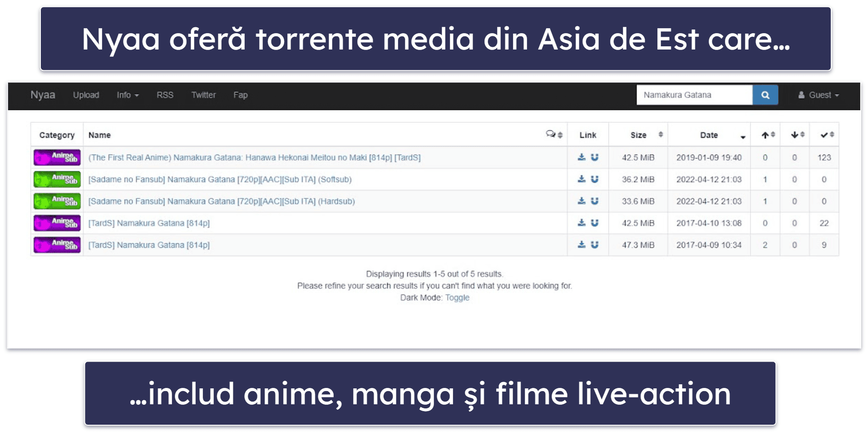868x432 pixels.
Task: Select the completed count 123
Action: (824, 158)
